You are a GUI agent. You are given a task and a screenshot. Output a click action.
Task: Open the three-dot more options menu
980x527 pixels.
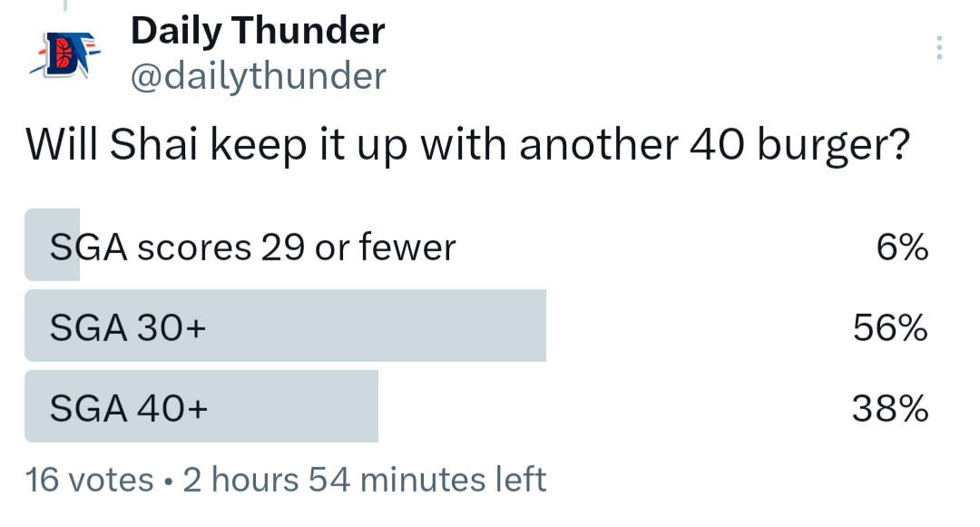click(x=939, y=48)
